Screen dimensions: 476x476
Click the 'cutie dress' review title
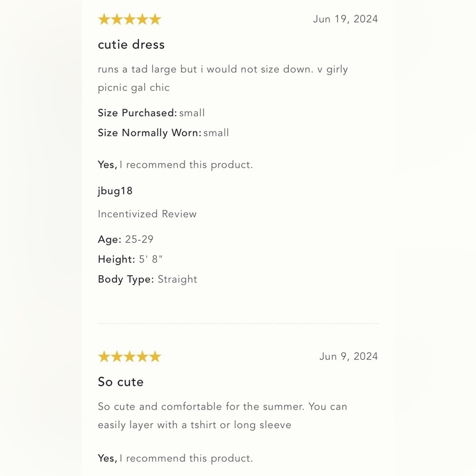coord(131,45)
